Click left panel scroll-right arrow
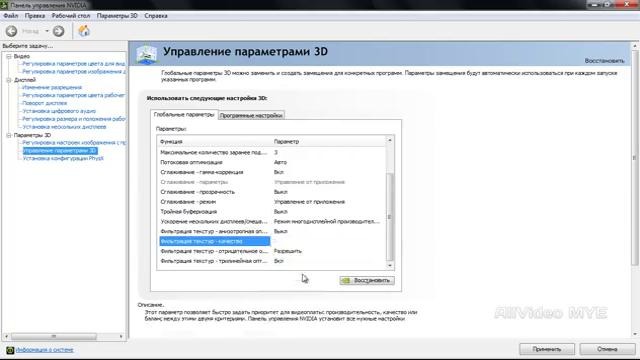640x360 pixels. coord(121,336)
